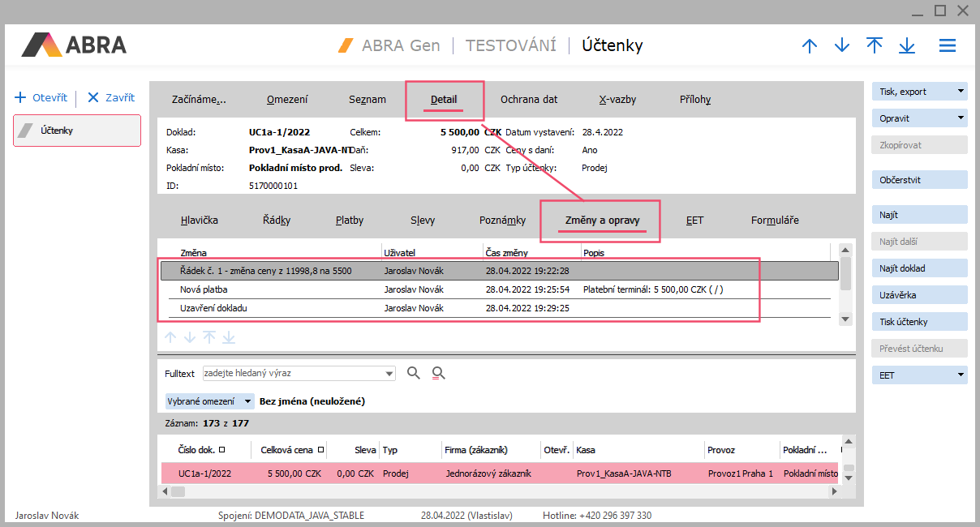Click the plus Otevřít icon
Image resolution: width=980 pixels, height=527 pixels.
(21, 97)
